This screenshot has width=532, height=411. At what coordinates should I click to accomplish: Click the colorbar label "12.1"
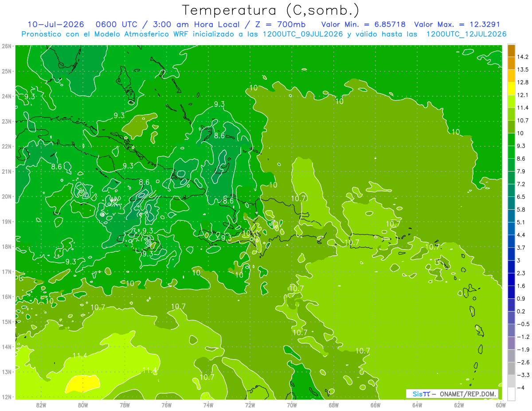pyautogui.click(x=523, y=95)
